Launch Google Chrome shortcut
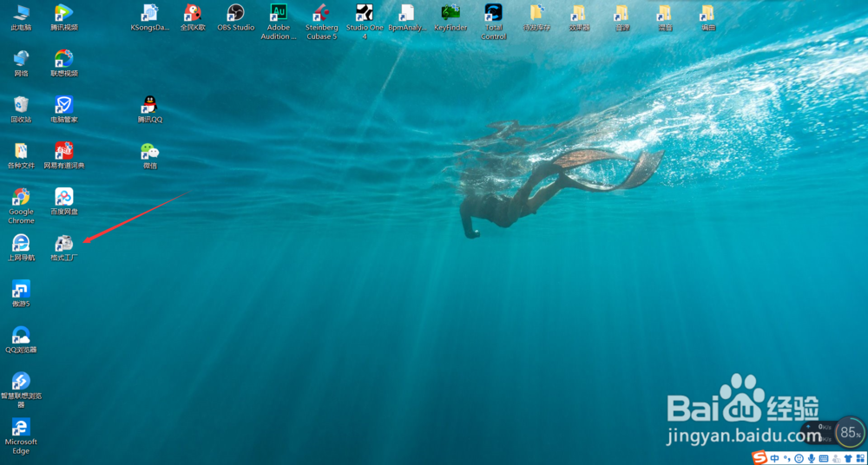The width and height of the screenshot is (868, 465). (21, 206)
